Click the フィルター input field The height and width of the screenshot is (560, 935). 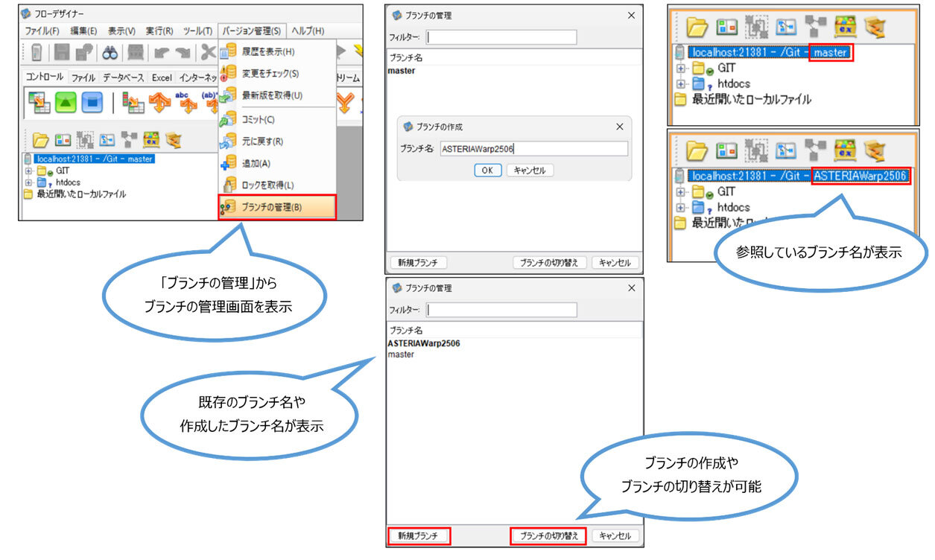[x=501, y=37]
